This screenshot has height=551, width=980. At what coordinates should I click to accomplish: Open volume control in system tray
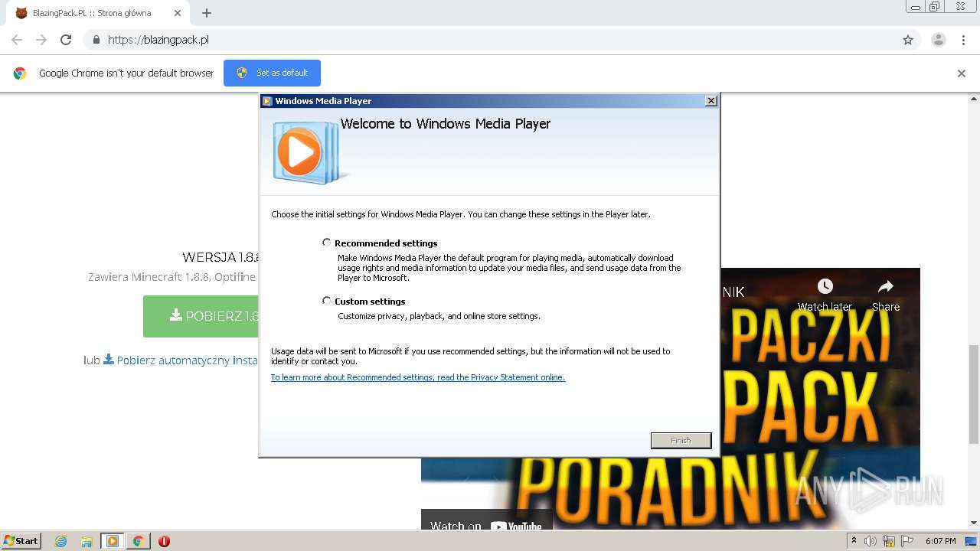click(871, 541)
